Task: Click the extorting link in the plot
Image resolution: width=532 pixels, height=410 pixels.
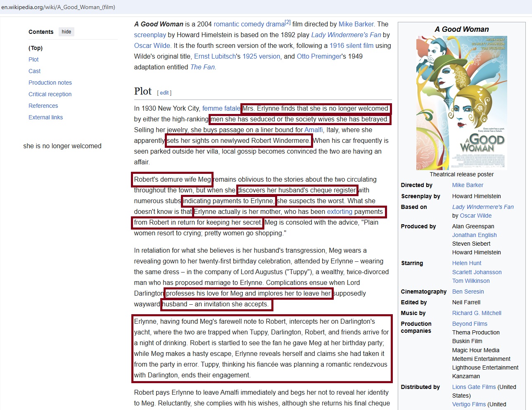Action: (x=340, y=212)
